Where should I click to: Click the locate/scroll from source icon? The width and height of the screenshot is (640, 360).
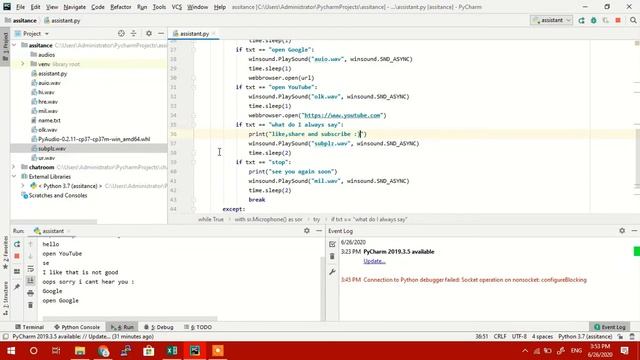[x=121, y=33]
